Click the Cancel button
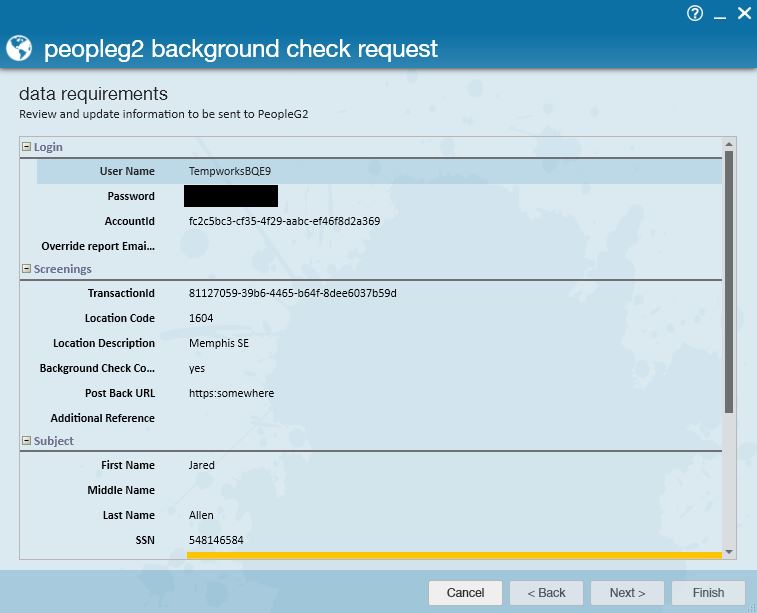 [x=465, y=593]
